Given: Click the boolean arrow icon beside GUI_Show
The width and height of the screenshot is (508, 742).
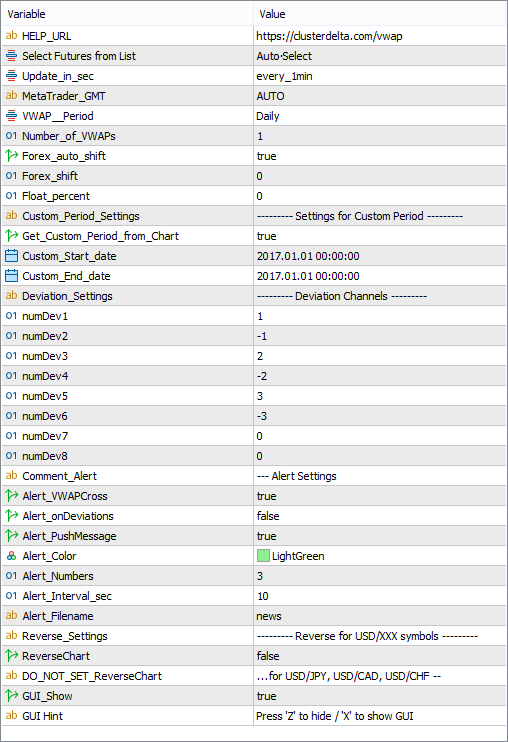Looking at the screenshot, I should (x=11, y=696).
